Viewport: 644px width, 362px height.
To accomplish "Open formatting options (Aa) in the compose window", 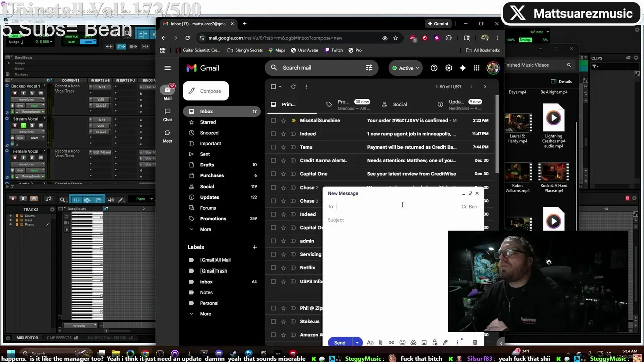I will coord(370,343).
